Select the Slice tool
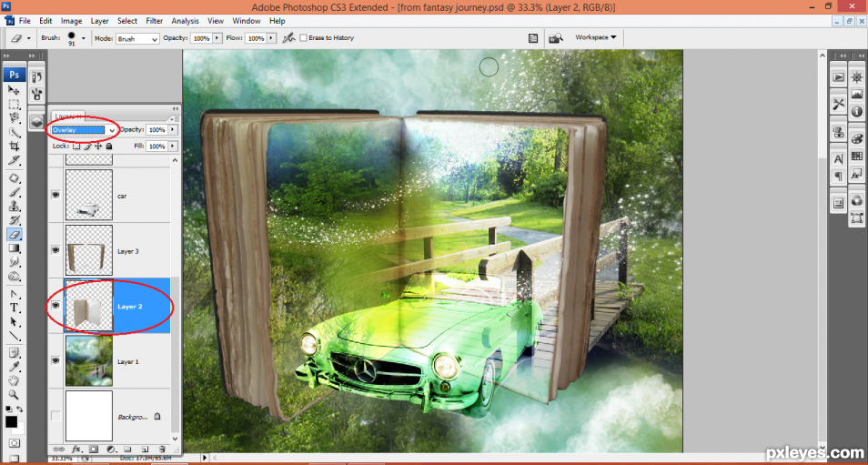This screenshot has height=465, width=868. click(14, 160)
